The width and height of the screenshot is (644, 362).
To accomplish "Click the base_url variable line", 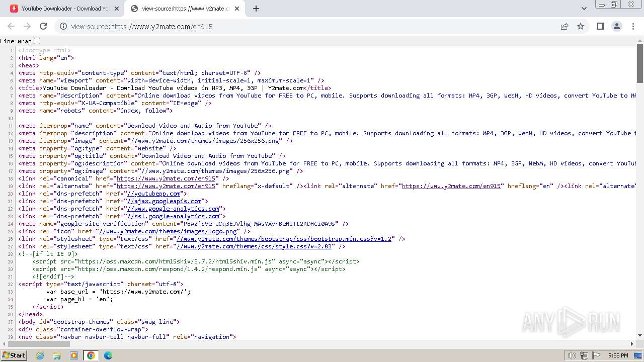I will pos(118,292).
